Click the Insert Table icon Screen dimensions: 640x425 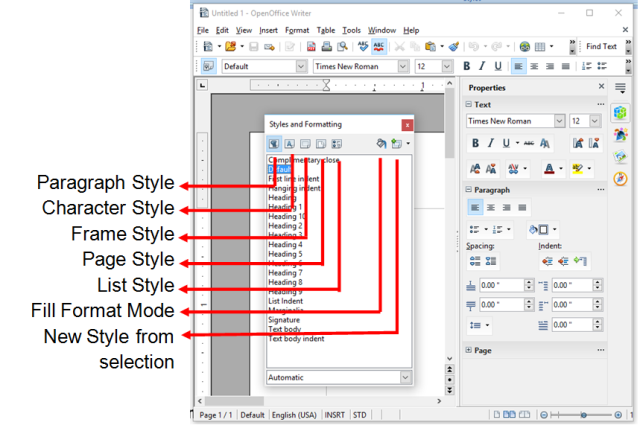coord(540,47)
